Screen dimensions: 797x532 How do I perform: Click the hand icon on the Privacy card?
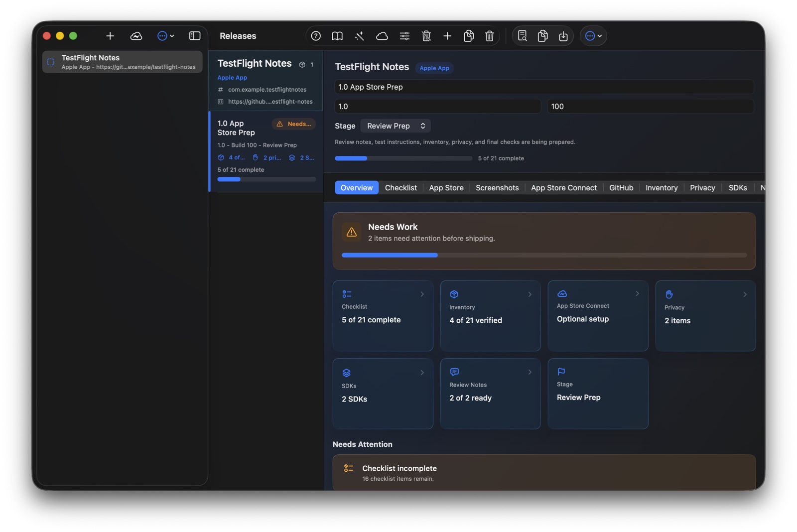669,294
